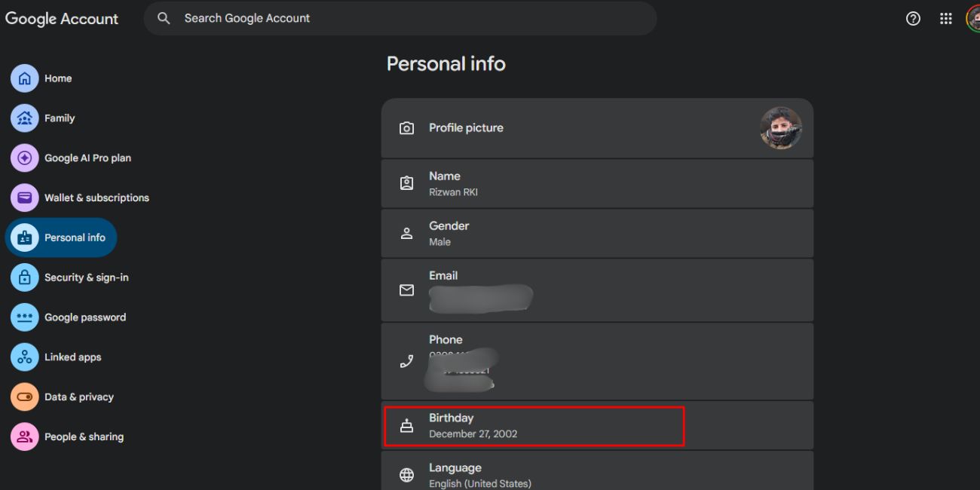Click the Profile picture label
Screen dimensions: 980x490
coord(466,128)
